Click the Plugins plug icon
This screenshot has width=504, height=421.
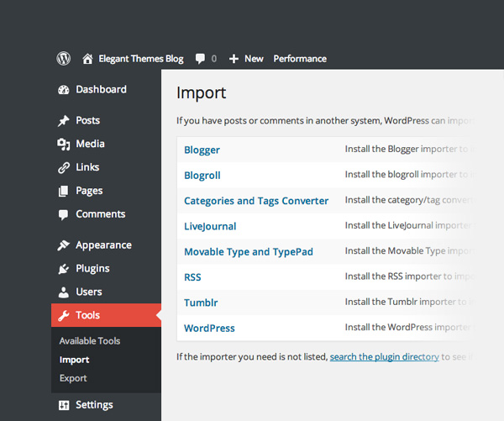(64, 269)
